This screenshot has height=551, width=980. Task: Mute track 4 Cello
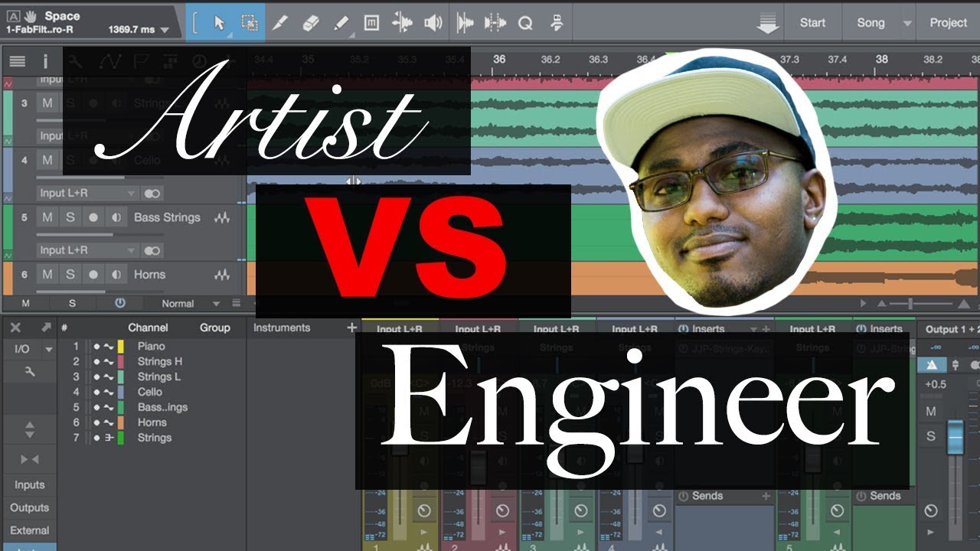coord(47,160)
